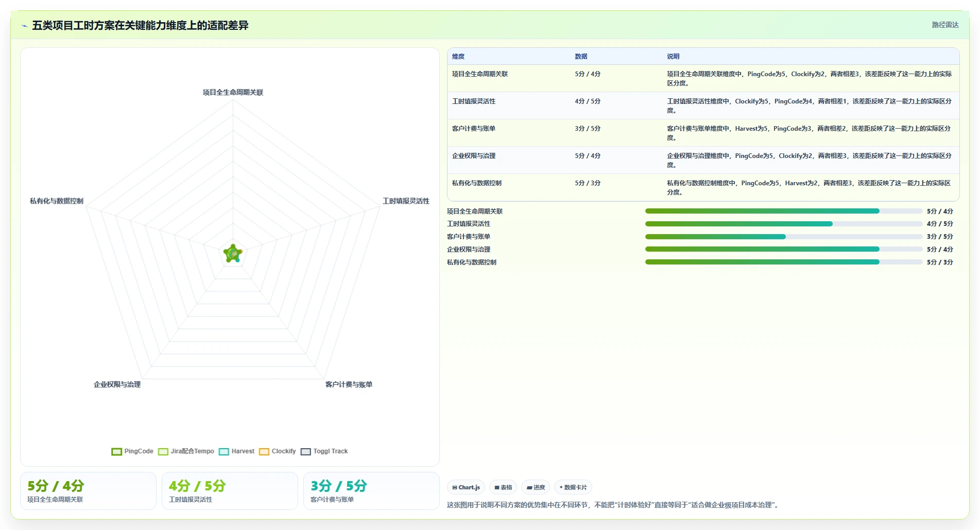Select table row 私有化与数据控制
980x530 pixels.
click(703, 187)
